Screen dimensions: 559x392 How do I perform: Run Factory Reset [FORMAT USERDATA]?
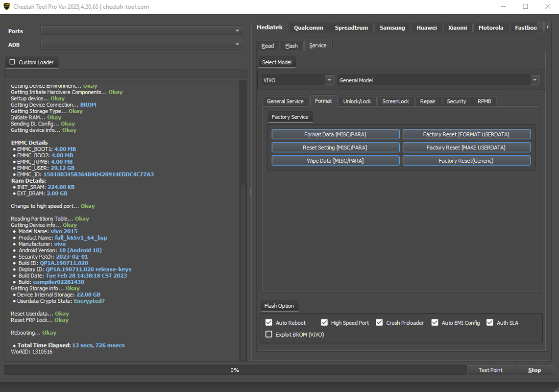click(466, 134)
